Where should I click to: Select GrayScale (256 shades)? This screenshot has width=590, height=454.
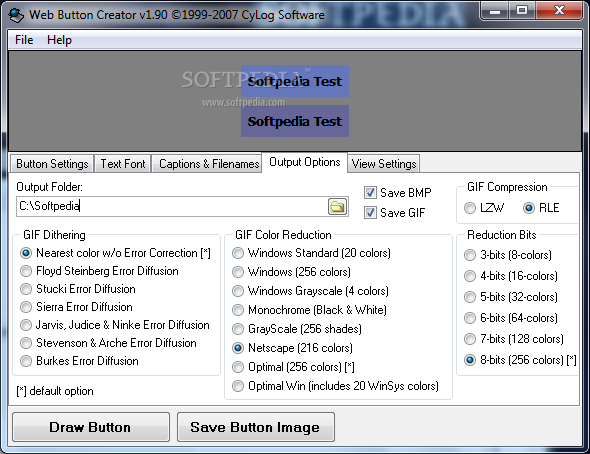point(297,329)
